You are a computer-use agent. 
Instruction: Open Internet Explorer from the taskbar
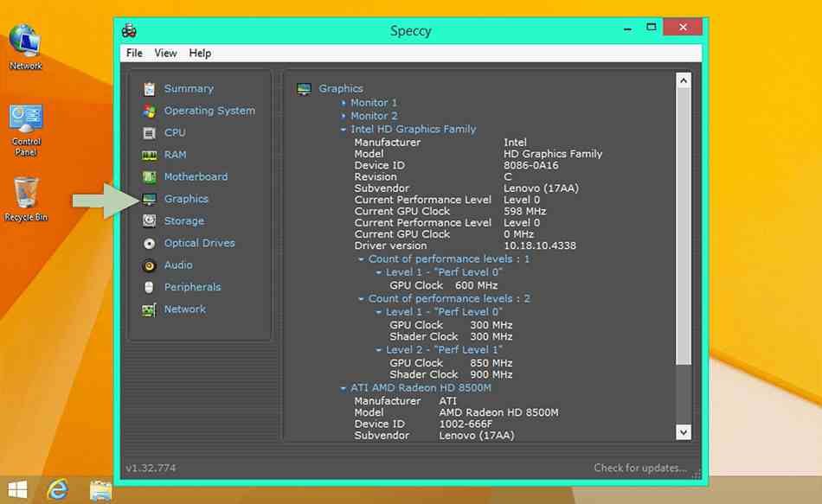(58, 488)
